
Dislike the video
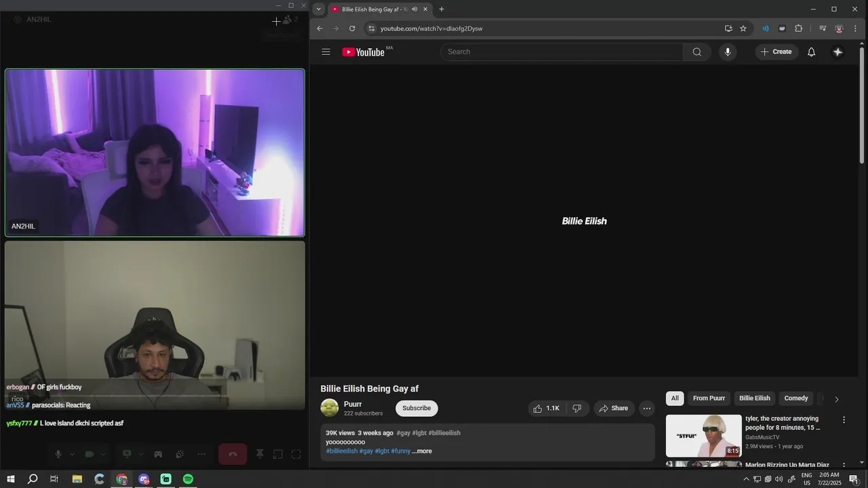(x=577, y=408)
